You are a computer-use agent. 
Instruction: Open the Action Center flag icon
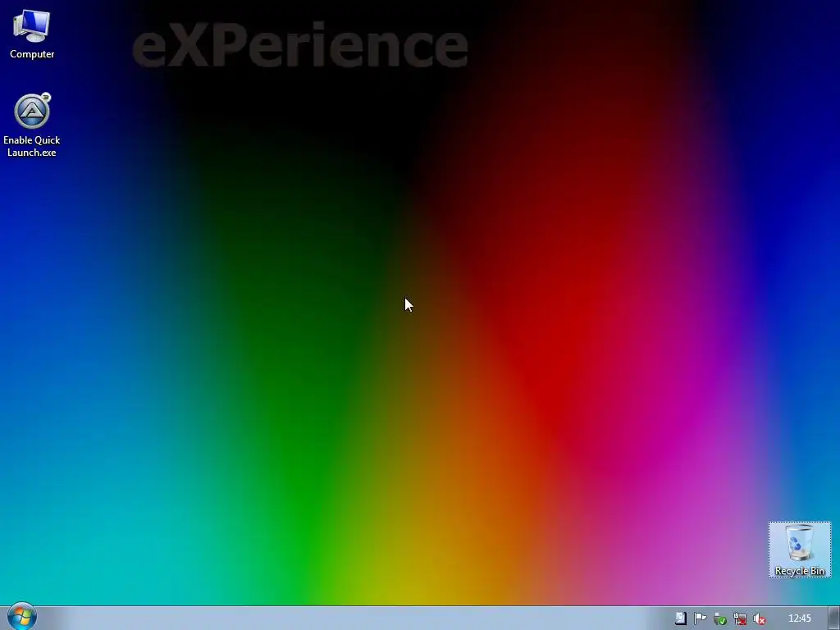[x=700, y=619]
